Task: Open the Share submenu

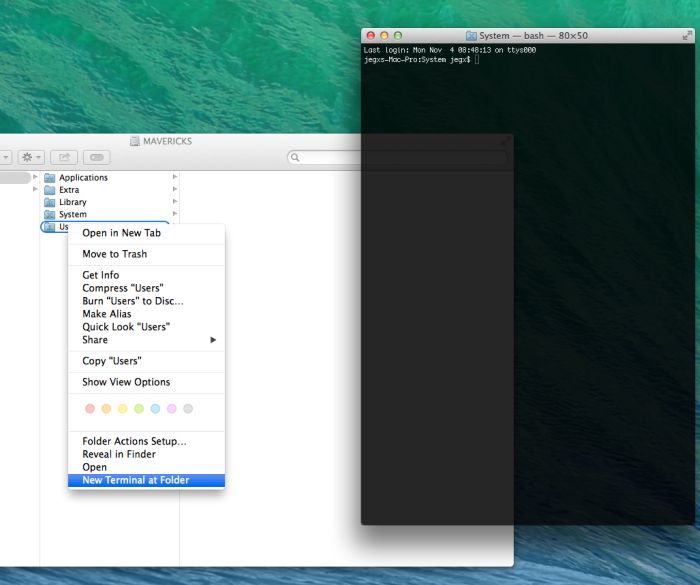Action: (x=146, y=340)
